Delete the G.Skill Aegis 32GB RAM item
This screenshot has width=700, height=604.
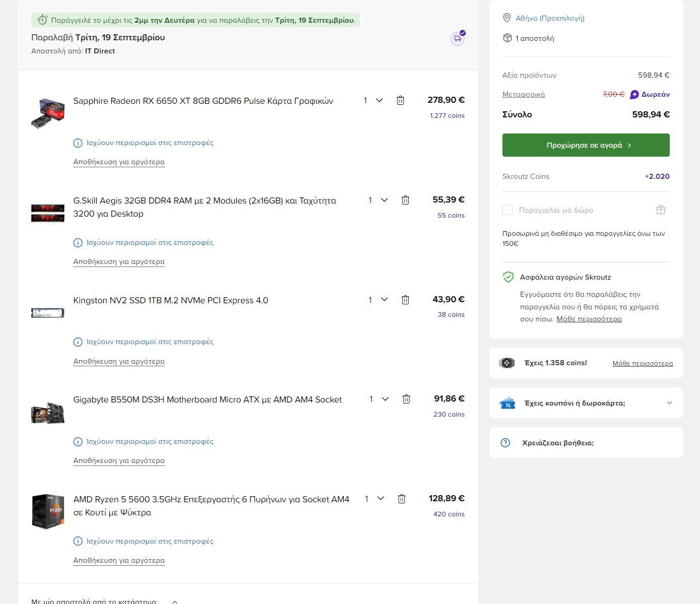405,200
